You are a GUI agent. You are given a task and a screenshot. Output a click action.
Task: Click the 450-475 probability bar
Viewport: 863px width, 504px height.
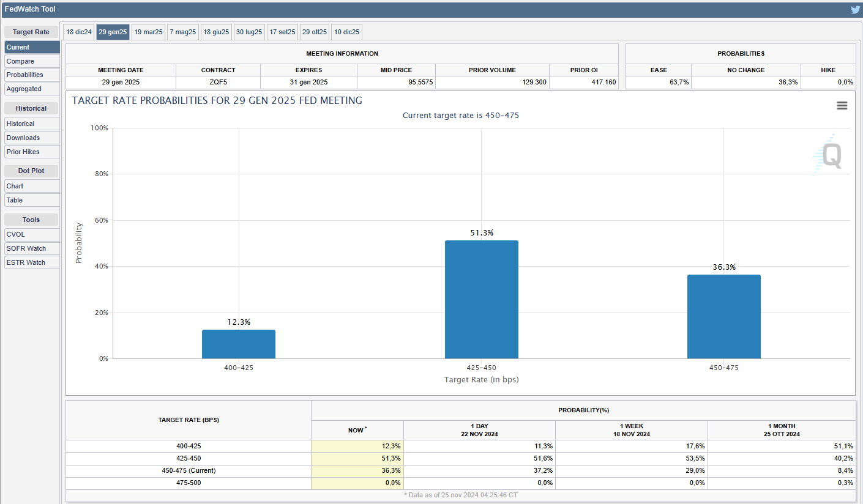723,317
